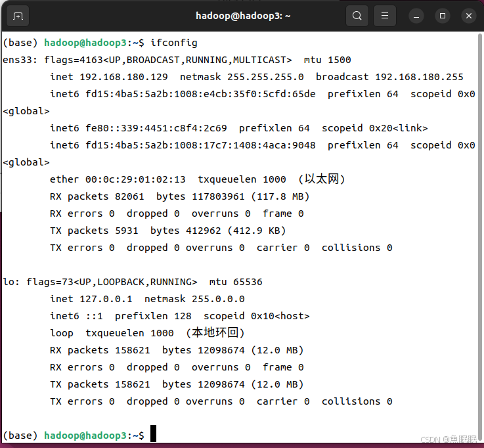This screenshot has height=448, width=484.
Task: Click the mtu 65536 value
Action: (x=248, y=282)
